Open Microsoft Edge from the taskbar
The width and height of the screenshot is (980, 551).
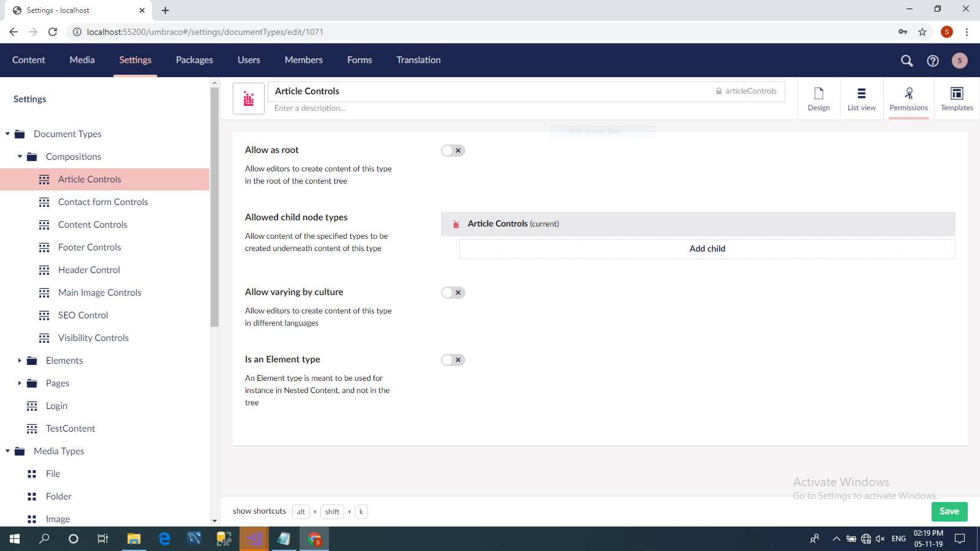click(164, 539)
